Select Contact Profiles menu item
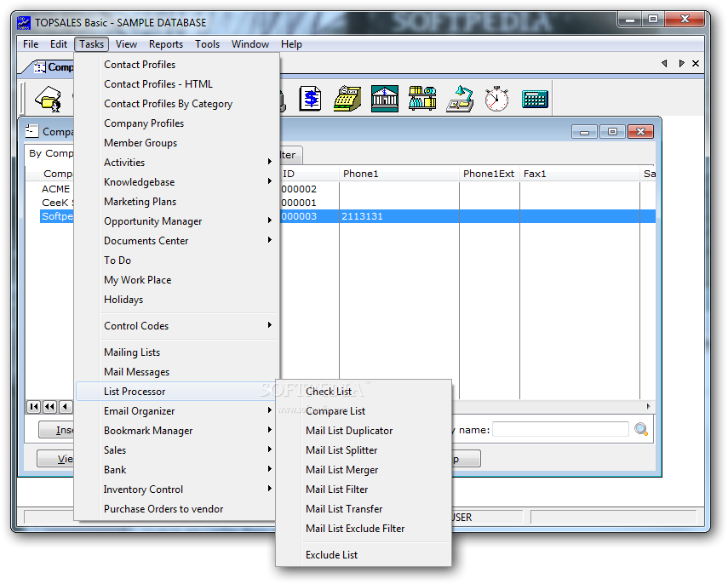This screenshot has width=728, height=584. 177,65
